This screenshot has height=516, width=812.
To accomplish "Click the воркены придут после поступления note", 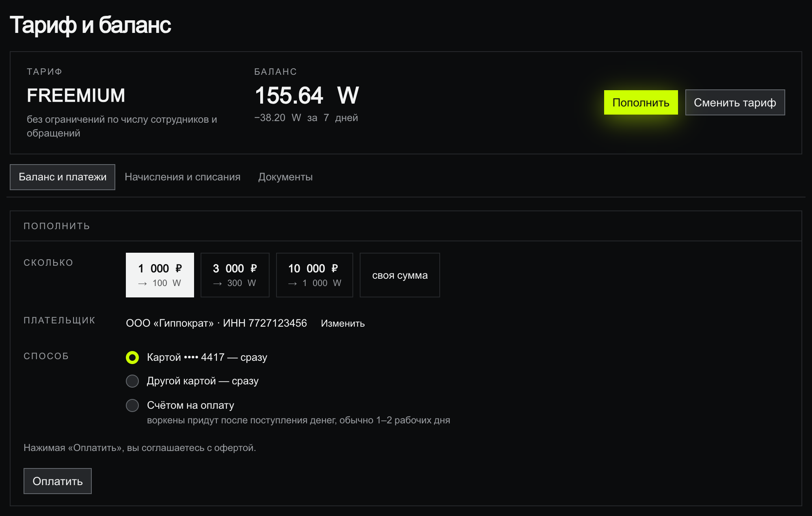I will coord(298,420).
